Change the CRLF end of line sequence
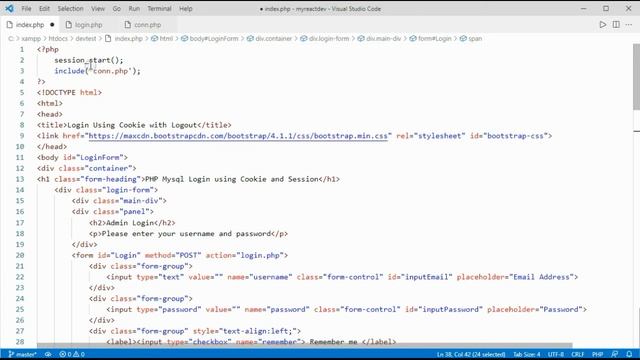The image size is (640, 360). pyautogui.click(x=578, y=354)
